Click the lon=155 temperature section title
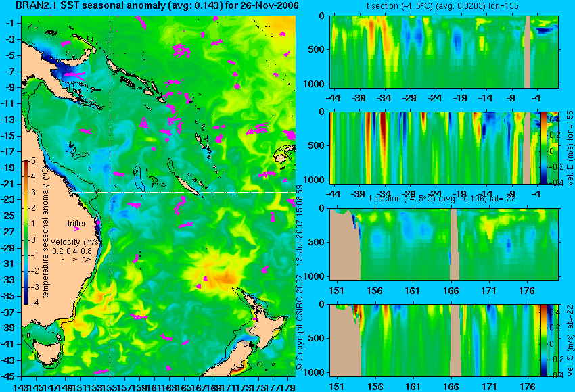575x392 pixels. coord(442,6)
